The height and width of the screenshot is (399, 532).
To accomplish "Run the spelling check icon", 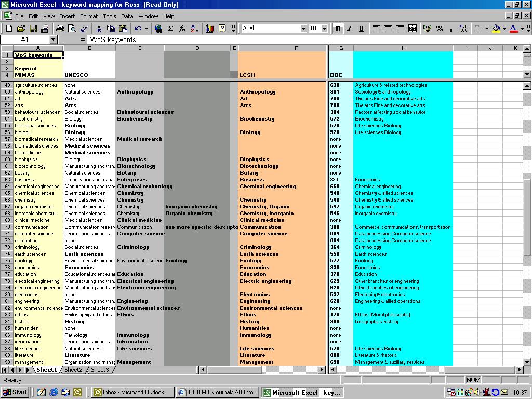I will [84, 29].
